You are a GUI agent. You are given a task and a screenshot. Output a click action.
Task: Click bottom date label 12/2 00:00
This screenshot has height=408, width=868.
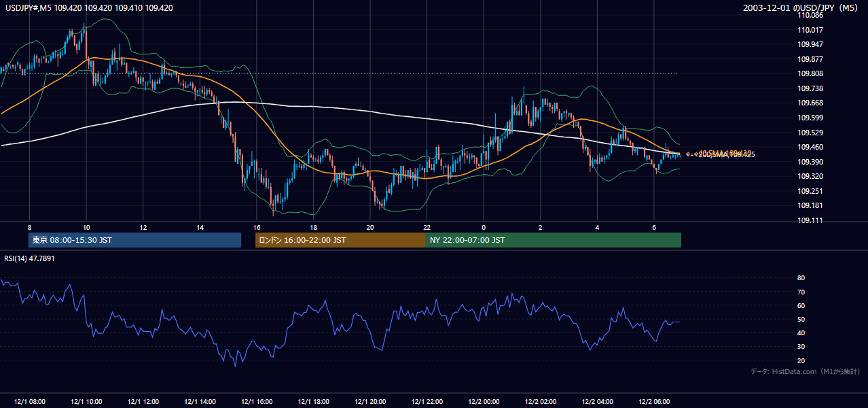point(484,402)
